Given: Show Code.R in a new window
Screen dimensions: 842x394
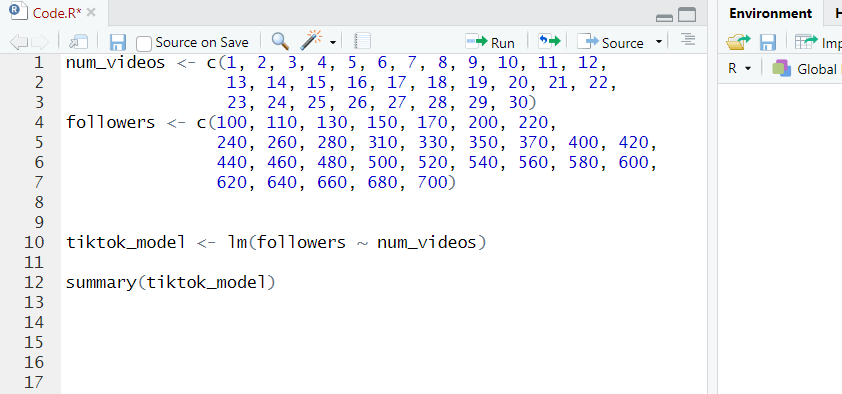Looking at the screenshot, I should [x=79, y=42].
